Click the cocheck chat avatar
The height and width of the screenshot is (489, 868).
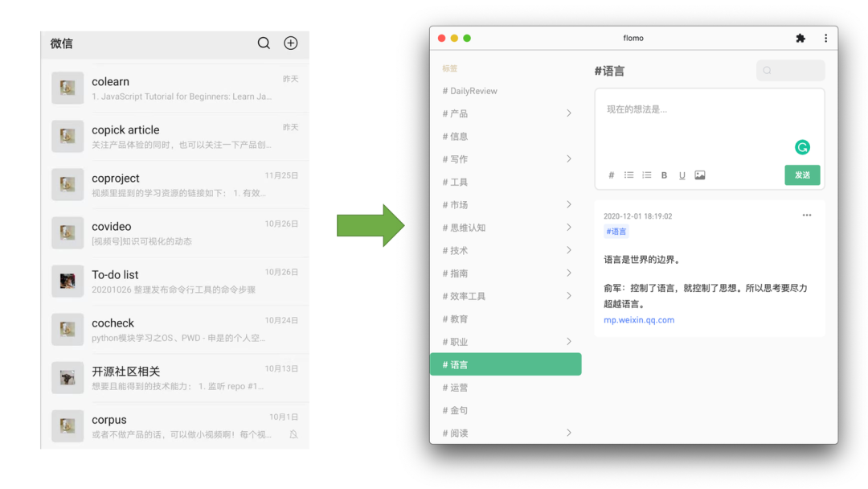click(68, 329)
